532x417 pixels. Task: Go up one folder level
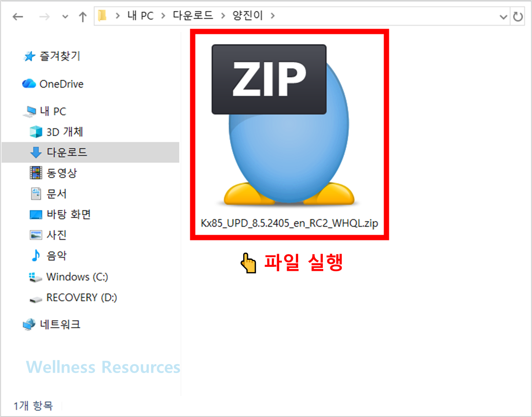click(x=82, y=17)
